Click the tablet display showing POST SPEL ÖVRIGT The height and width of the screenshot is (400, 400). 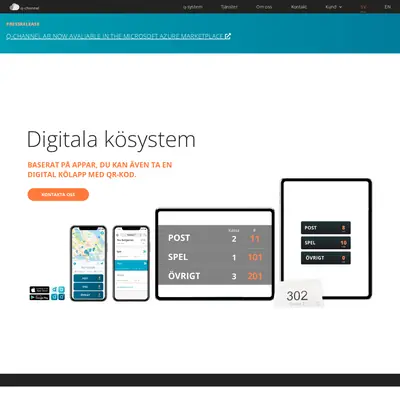tap(215, 254)
